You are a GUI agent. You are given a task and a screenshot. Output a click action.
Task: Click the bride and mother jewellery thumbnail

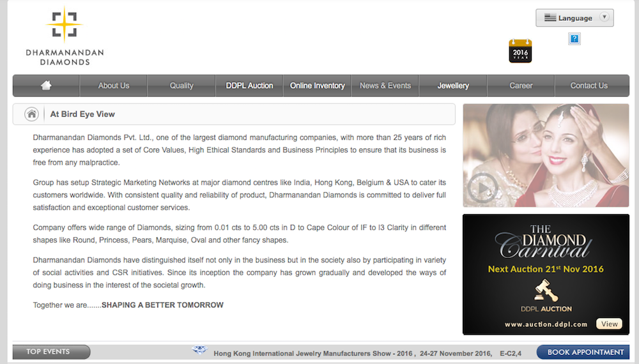tap(546, 155)
